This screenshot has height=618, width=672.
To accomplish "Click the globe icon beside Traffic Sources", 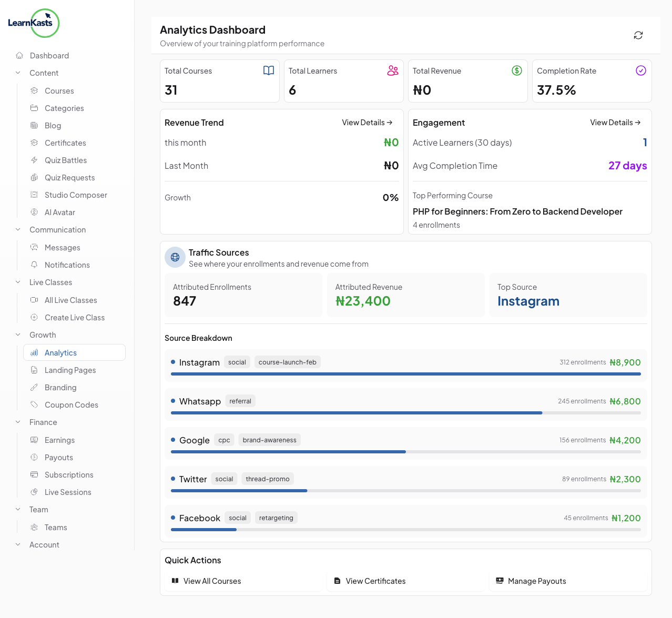I will click(x=175, y=257).
